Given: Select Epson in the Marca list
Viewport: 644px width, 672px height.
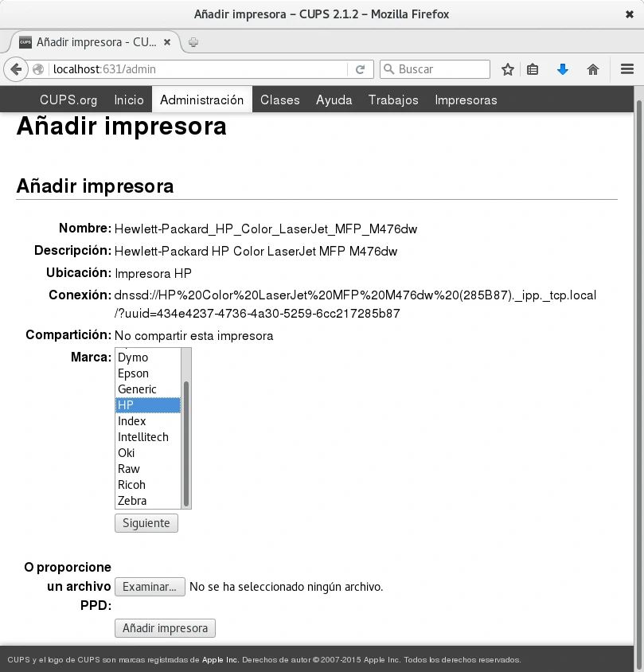Looking at the screenshot, I should click(x=133, y=373).
